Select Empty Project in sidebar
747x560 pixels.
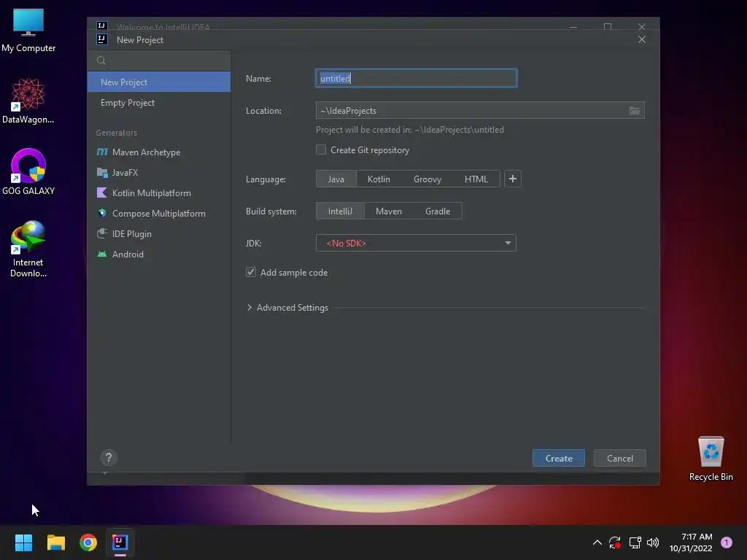click(158, 103)
